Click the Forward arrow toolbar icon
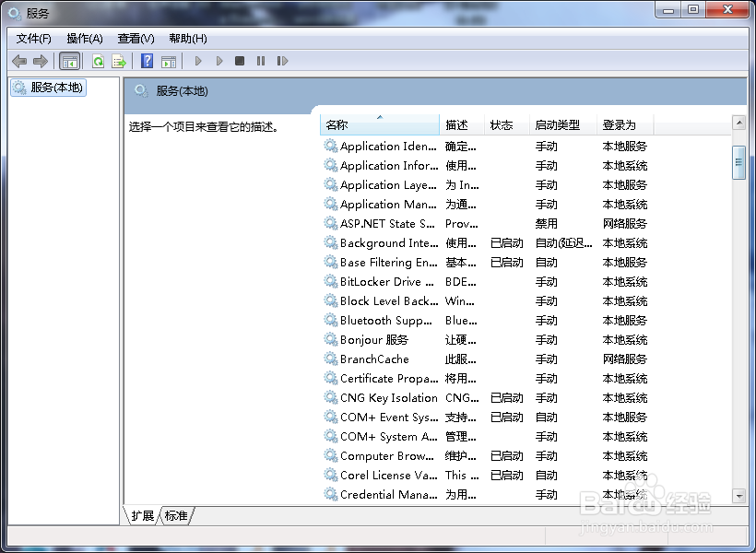This screenshot has width=756, height=553. (x=41, y=61)
